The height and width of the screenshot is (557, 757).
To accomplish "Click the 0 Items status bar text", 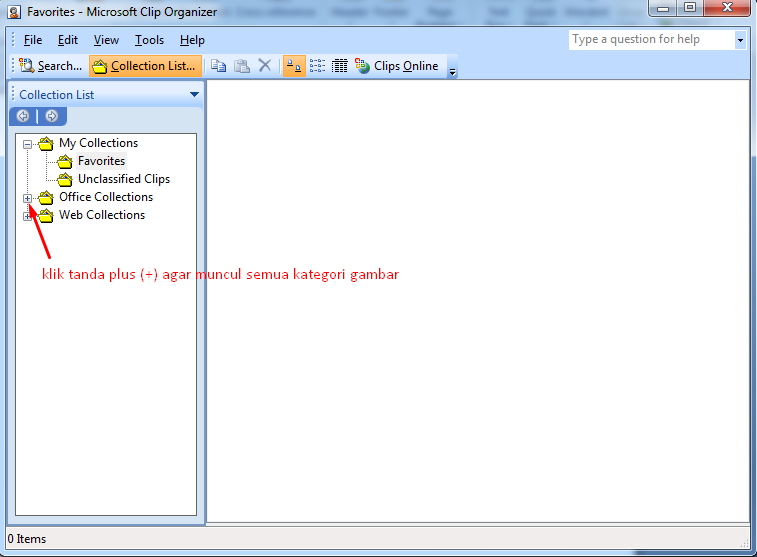I will click(27, 539).
